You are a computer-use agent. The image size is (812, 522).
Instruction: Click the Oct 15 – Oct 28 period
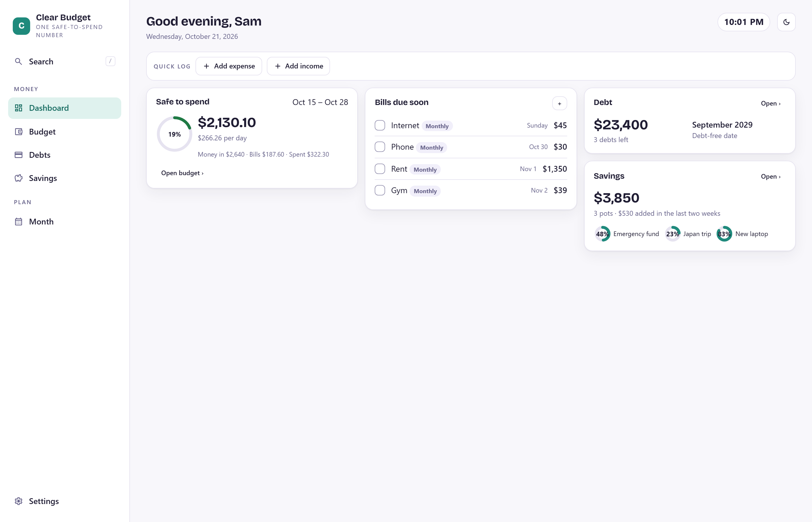[320, 102]
